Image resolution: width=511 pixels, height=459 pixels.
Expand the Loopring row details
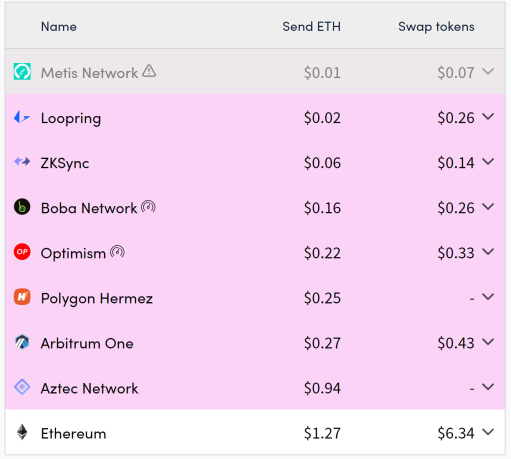coord(488,117)
